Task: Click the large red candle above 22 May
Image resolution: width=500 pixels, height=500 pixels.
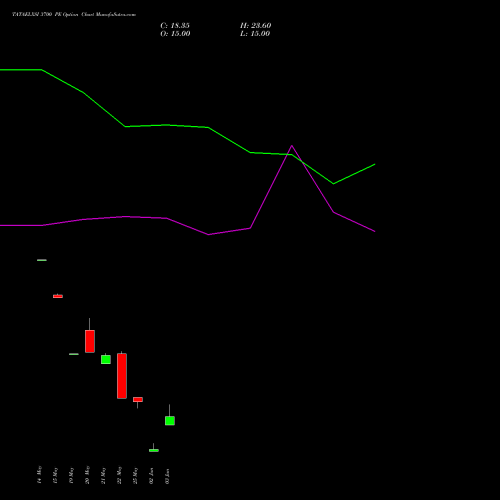Action: 122,376
